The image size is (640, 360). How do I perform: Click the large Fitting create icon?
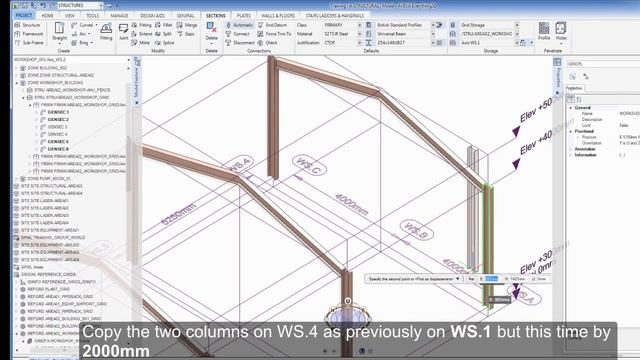point(106,31)
